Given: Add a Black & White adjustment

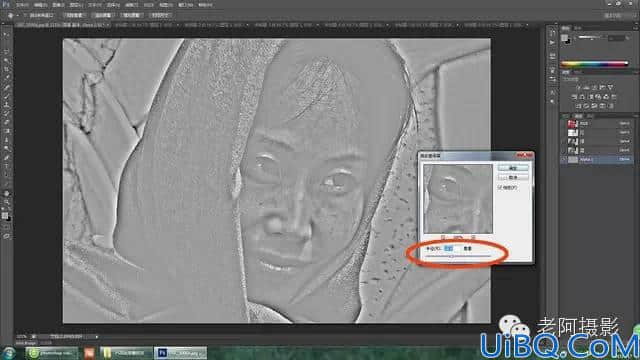Looking at the screenshot, I should (591, 97).
